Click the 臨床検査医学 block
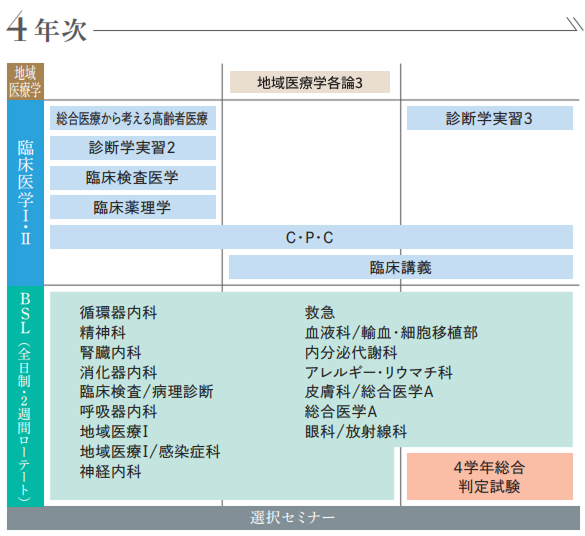Image resolution: width=585 pixels, height=536 pixels. coord(133,178)
